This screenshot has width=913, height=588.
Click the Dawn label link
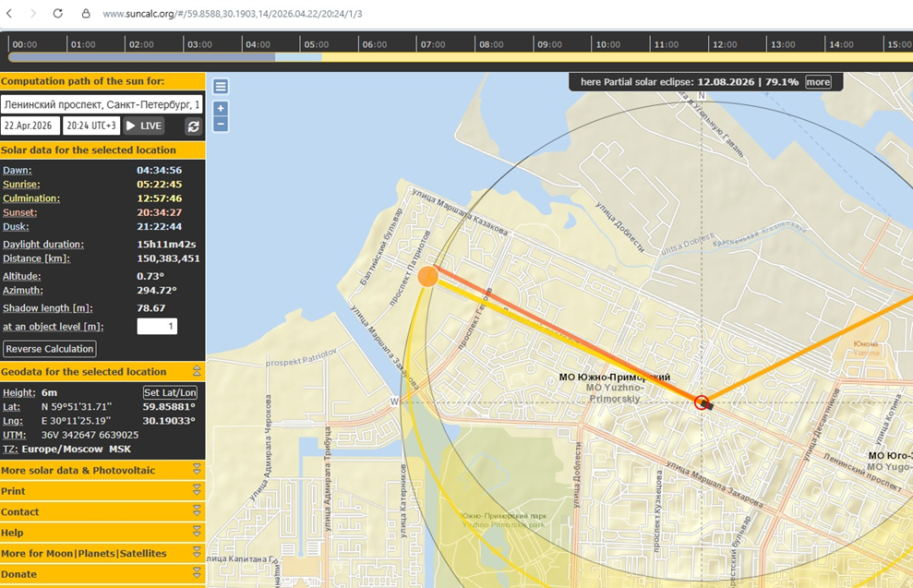coord(17,170)
